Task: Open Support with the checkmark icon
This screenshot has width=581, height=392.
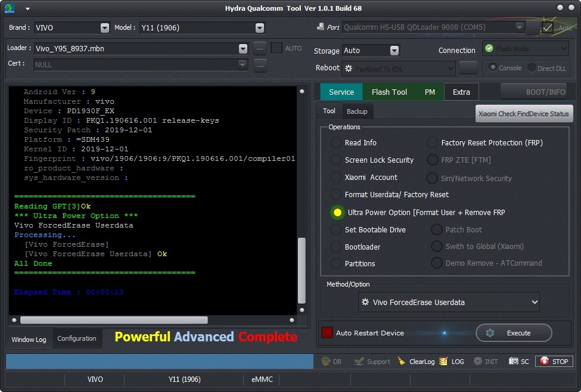Action: pos(359,361)
